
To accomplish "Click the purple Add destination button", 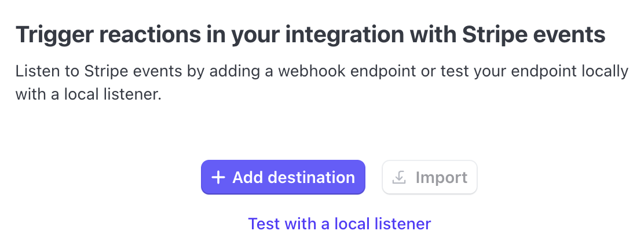I will click(283, 177).
